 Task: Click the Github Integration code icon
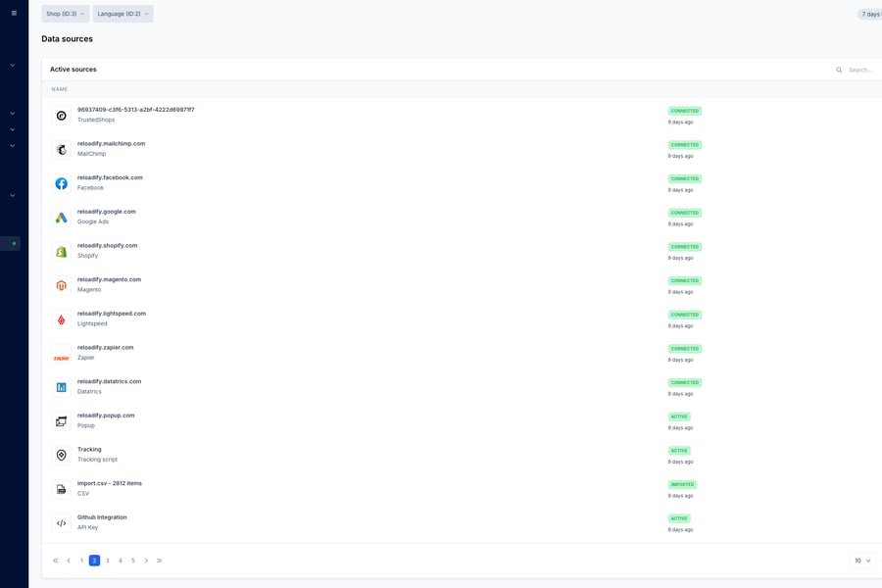[60, 521]
